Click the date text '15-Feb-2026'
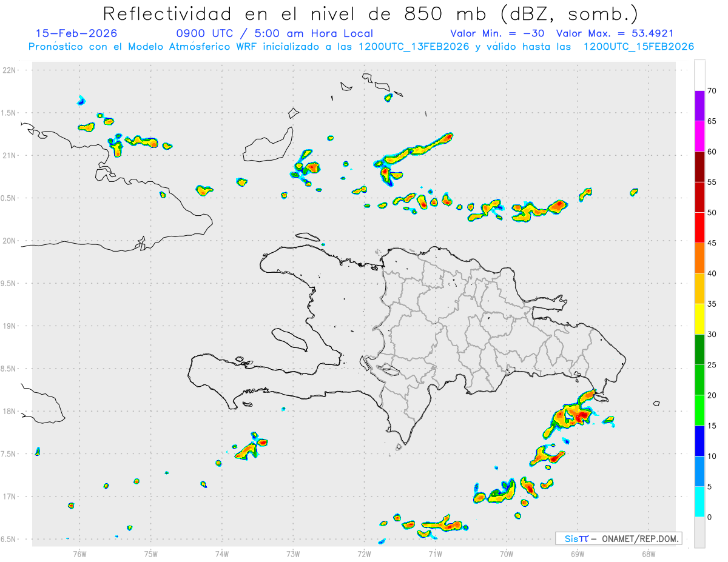This screenshot has height=562, width=728. coord(76,33)
